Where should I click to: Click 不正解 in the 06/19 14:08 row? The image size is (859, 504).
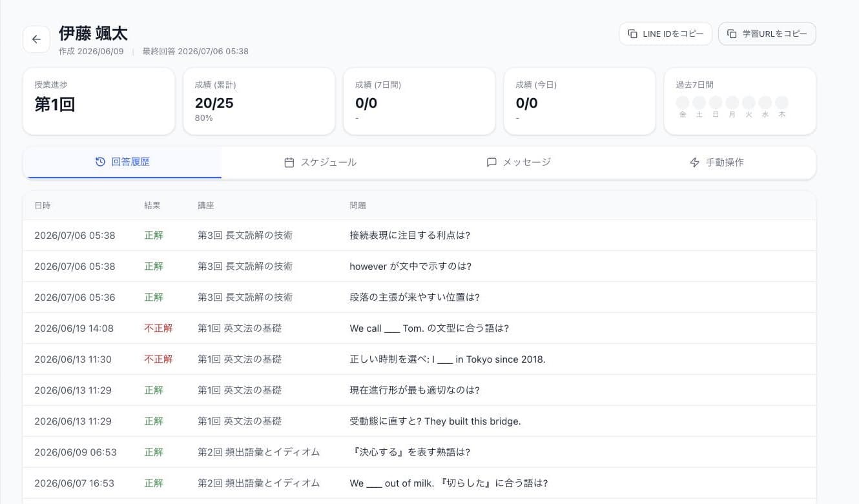pyautogui.click(x=158, y=328)
